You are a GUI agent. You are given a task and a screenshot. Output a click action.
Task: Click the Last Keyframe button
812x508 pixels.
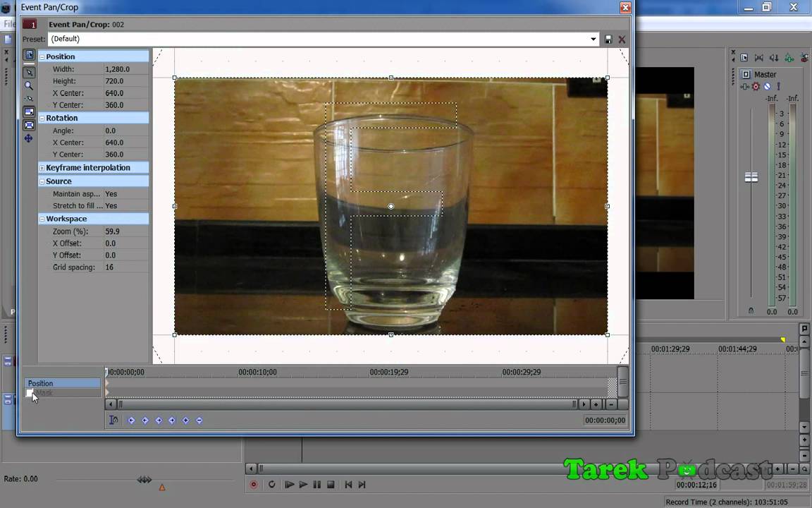172,421
